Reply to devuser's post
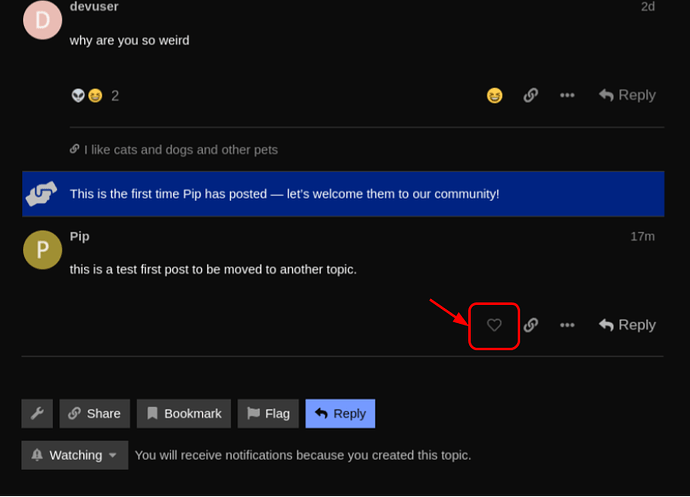 click(627, 95)
